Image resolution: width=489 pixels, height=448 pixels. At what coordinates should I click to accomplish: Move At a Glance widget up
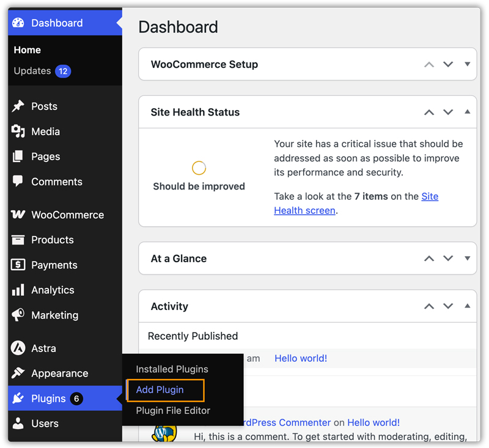(x=429, y=259)
